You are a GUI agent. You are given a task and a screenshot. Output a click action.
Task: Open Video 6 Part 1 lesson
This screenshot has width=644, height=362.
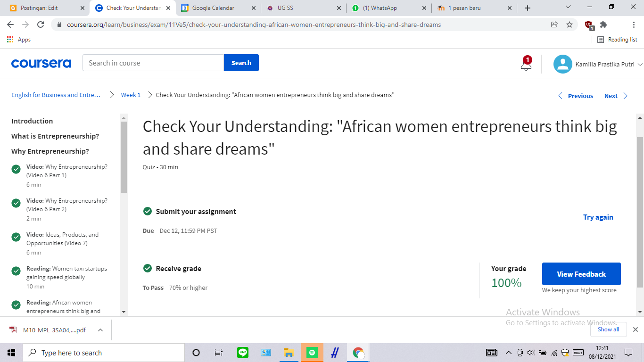[x=66, y=175]
